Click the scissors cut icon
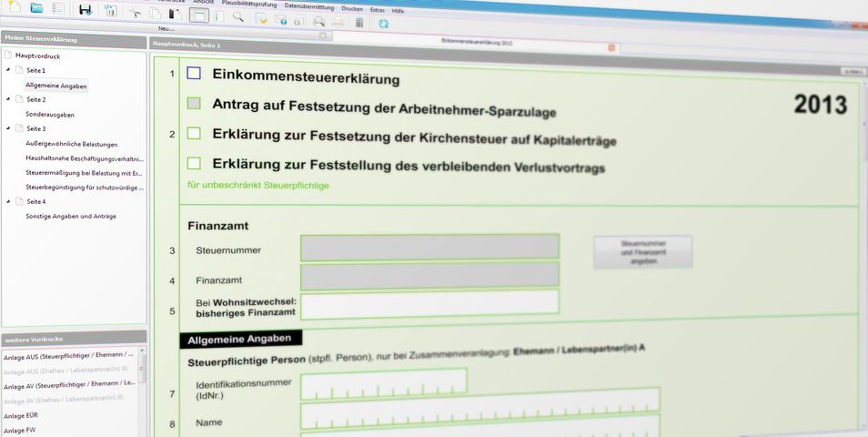This screenshot has height=437, width=868. (x=134, y=13)
